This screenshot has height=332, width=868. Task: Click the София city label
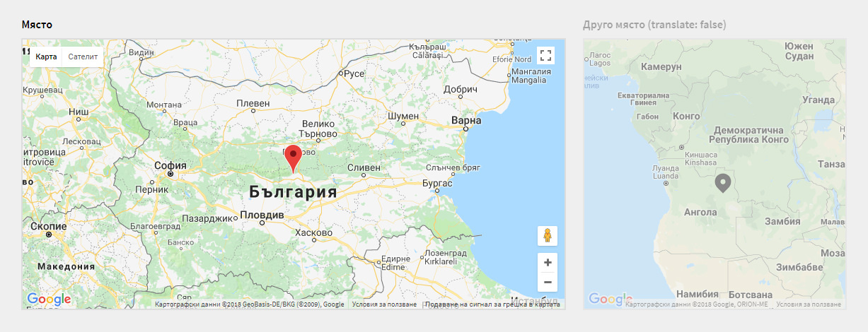coord(170,165)
